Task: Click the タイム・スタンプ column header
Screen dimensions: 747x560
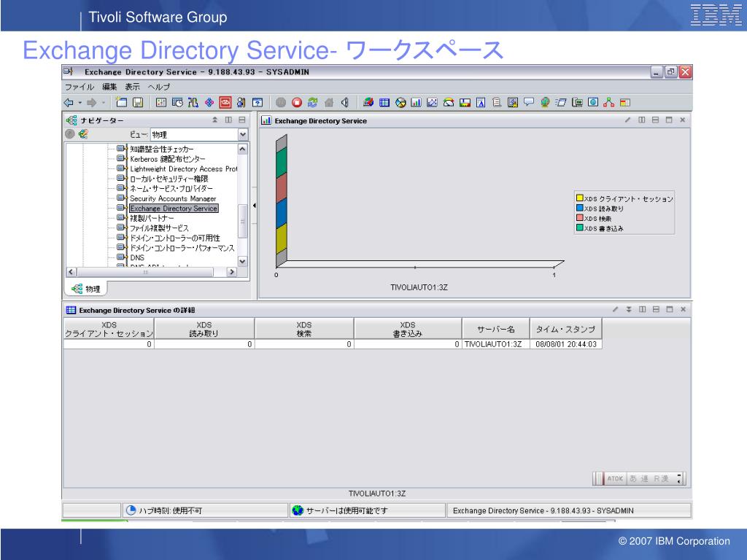Action: pyautogui.click(x=566, y=329)
